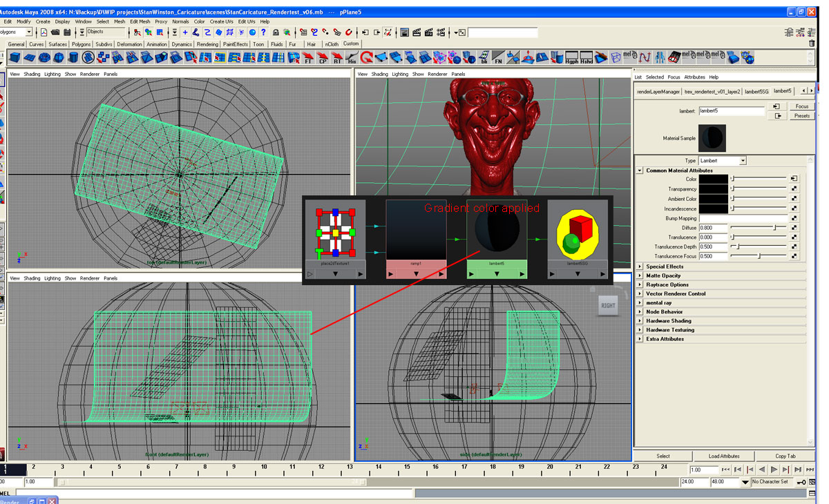829x504 pixels.
Task: Click the FT shelf icon with red arrow
Action: tap(308, 59)
